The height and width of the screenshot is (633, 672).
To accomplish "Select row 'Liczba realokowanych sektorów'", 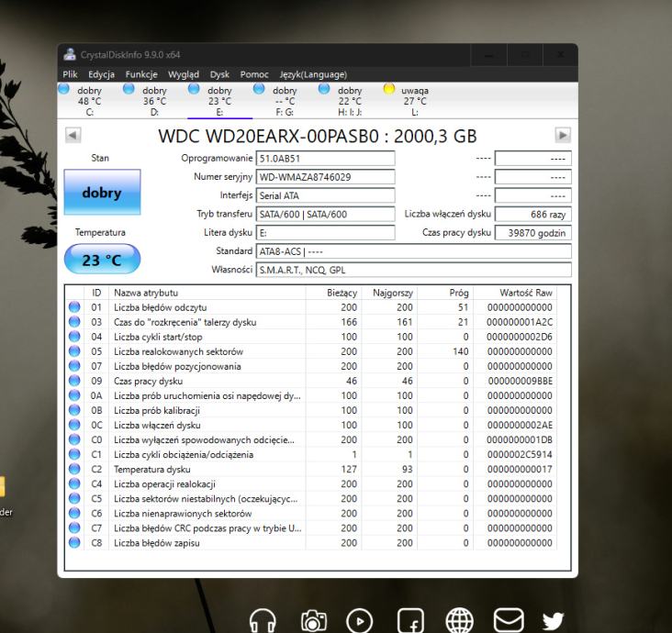I will click(310, 351).
